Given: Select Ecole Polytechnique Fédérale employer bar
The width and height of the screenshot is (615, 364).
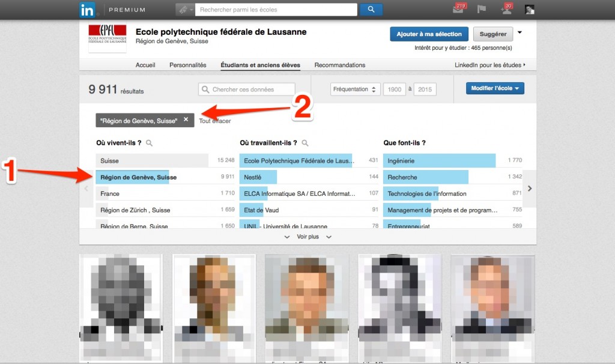Looking at the screenshot, I should coord(309,161).
